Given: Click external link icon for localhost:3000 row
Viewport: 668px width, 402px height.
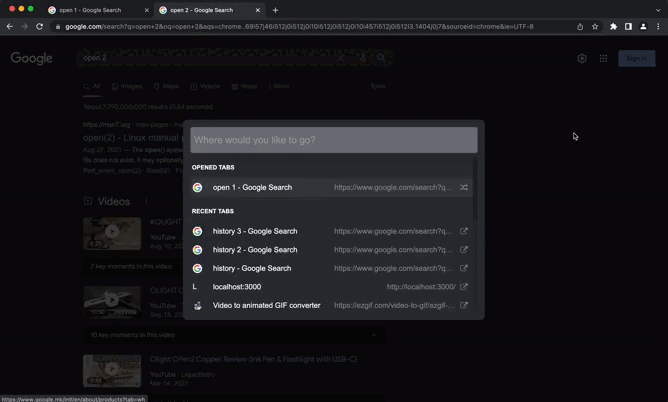Looking at the screenshot, I should point(464,287).
